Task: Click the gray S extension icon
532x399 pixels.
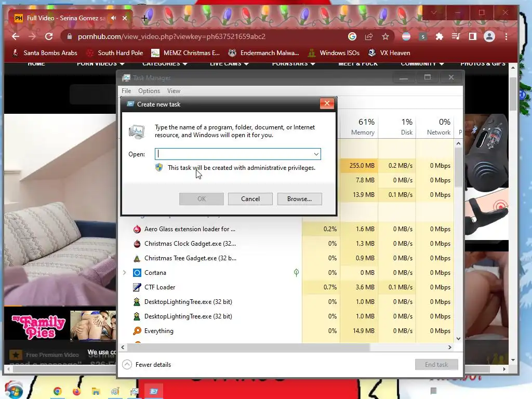Action: (x=423, y=37)
